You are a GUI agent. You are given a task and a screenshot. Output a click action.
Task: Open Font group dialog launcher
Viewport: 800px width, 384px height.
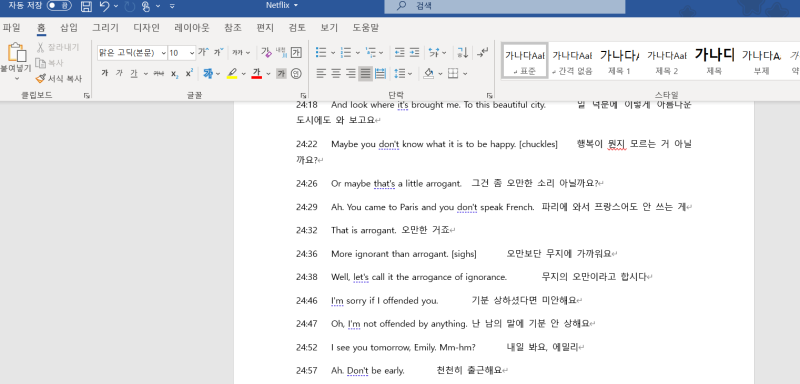pyautogui.click(x=303, y=95)
